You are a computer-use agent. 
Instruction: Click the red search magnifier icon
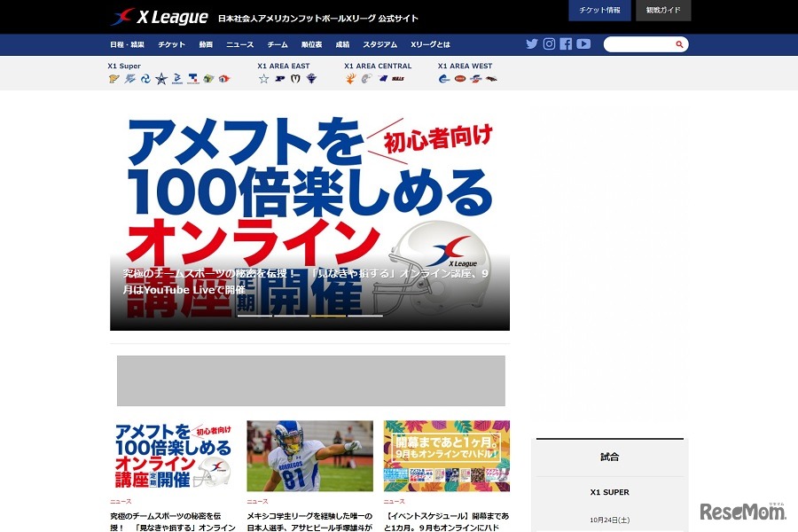pyautogui.click(x=678, y=43)
